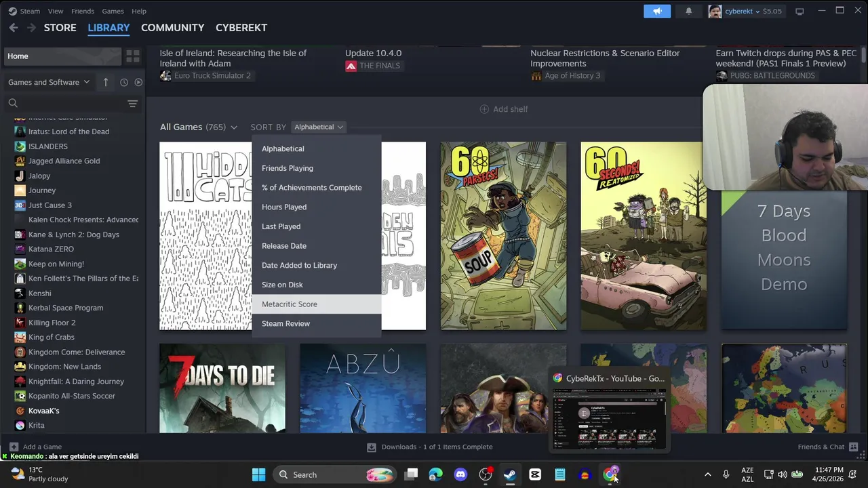Open the Friends menu

pyautogui.click(x=83, y=11)
